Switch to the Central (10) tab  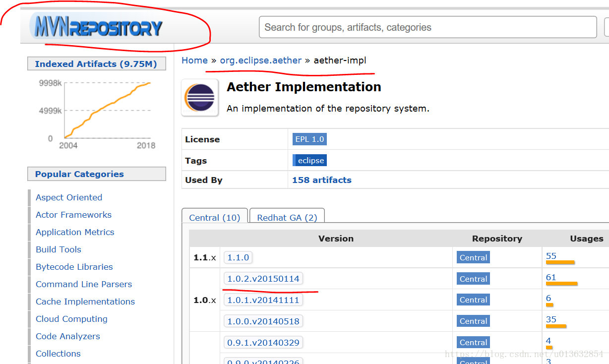coord(215,218)
